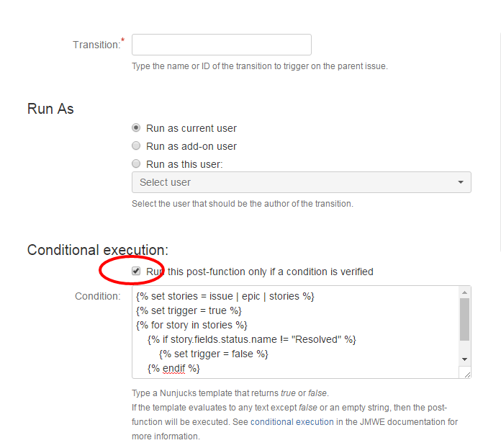This screenshot has width=501, height=448.
Task: Choose Run as add-on user radio
Action: click(x=136, y=146)
